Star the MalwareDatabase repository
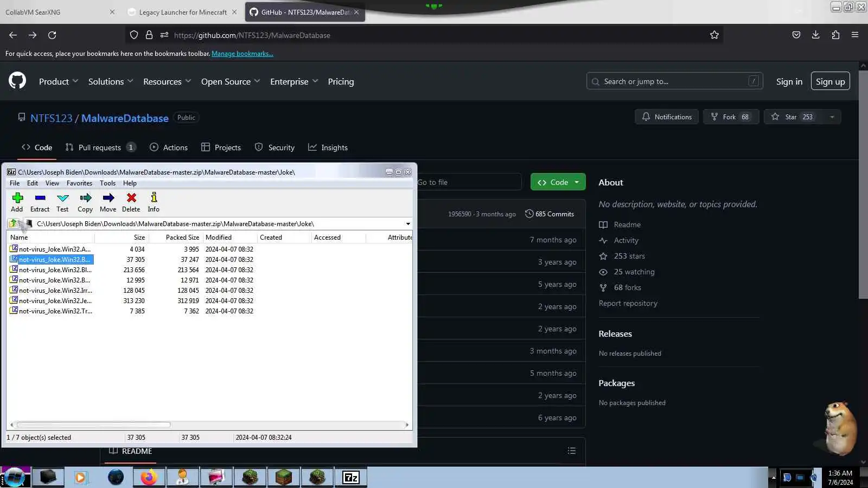The width and height of the screenshot is (868, 488). [794, 117]
